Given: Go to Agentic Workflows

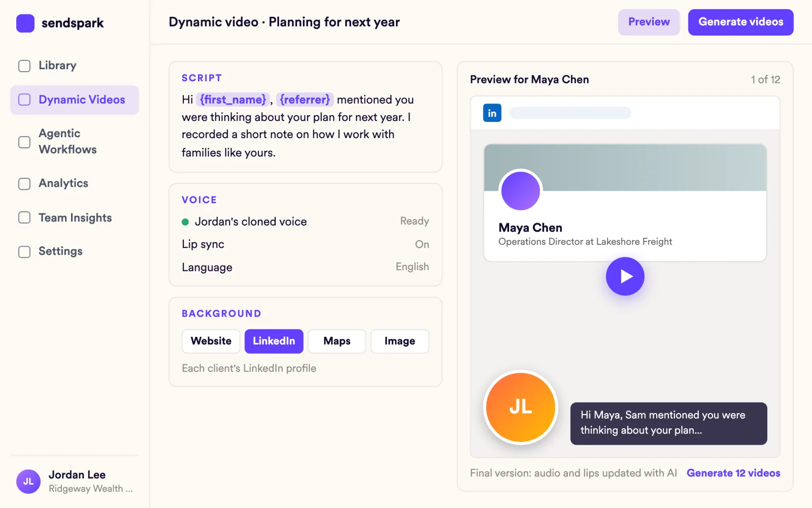Looking at the screenshot, I should (x=75, y=141).
